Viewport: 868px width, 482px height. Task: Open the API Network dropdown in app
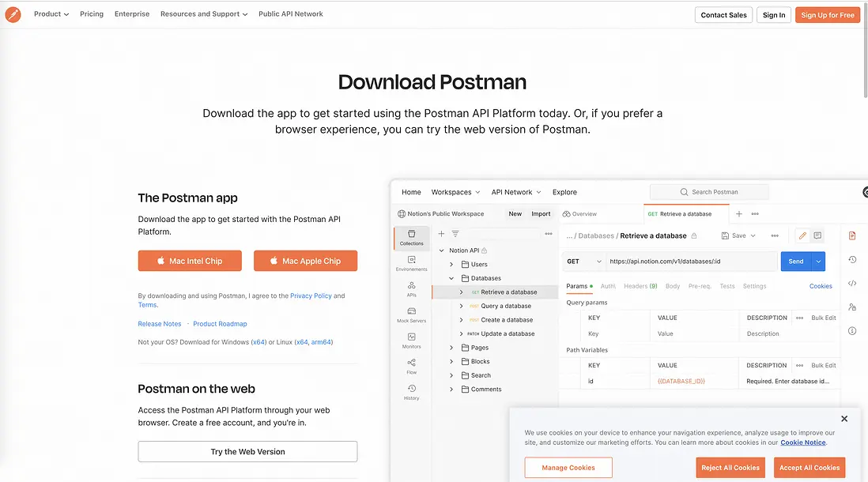click(x=516, y=192)
